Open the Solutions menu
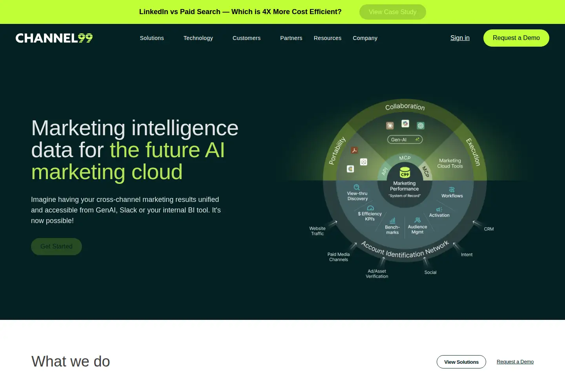The height and width of the screenshot is (392, 565). click(152, 38)
